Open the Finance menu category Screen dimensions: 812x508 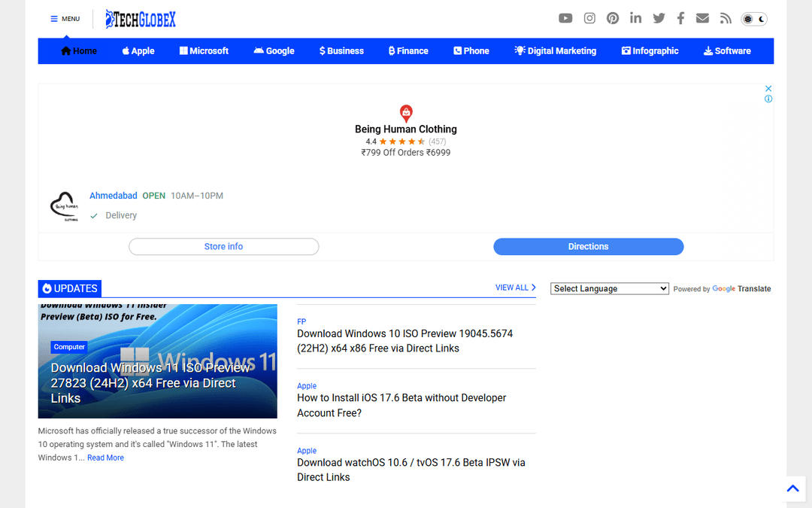408,51
